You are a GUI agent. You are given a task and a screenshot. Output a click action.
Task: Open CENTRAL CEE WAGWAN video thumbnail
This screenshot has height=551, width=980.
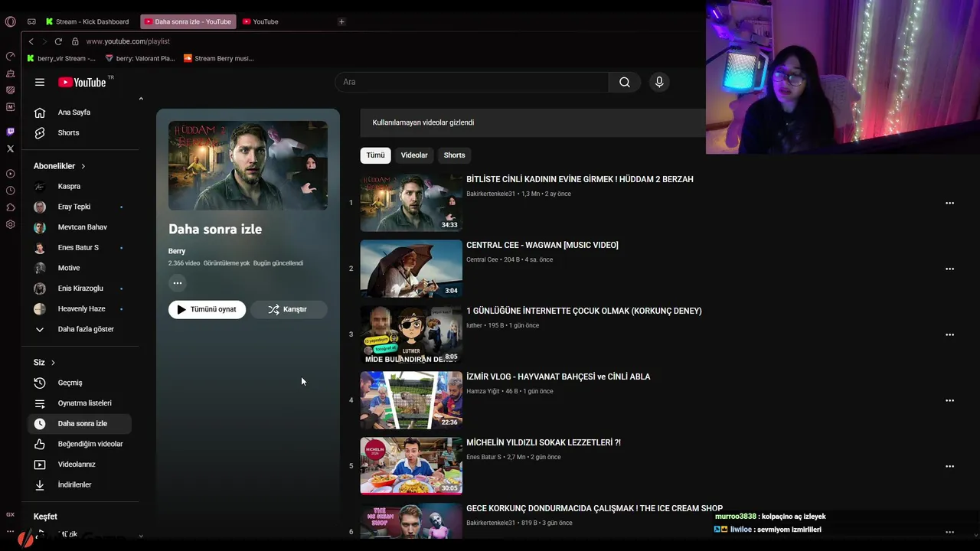coord(411,269)
